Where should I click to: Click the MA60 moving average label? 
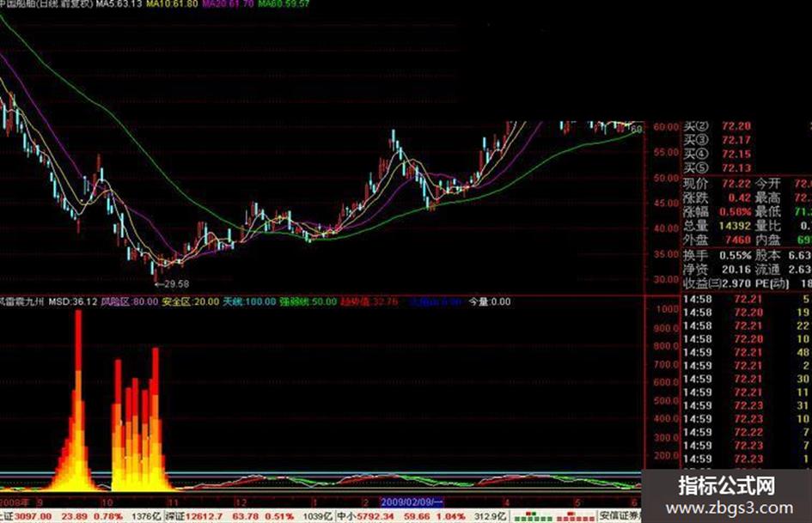pos(284,3)
